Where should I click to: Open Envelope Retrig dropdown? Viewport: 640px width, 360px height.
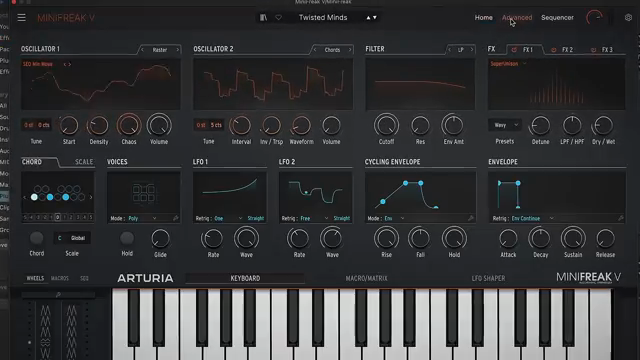coord(533,218)
